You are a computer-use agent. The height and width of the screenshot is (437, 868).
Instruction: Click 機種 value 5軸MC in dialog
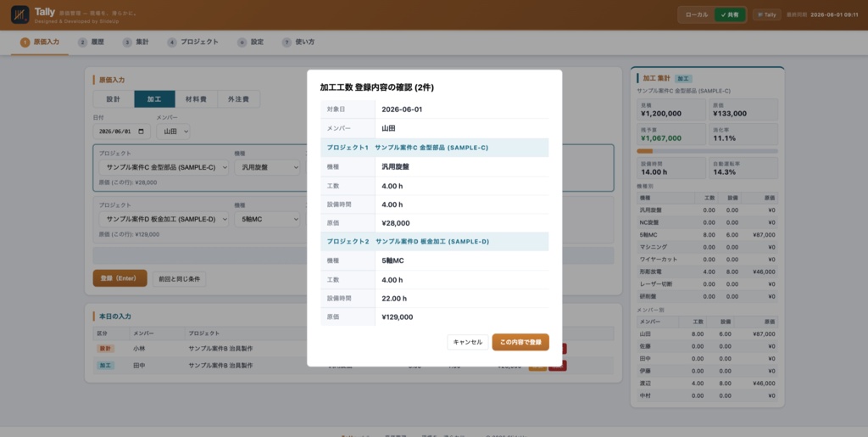click(392, 261)
